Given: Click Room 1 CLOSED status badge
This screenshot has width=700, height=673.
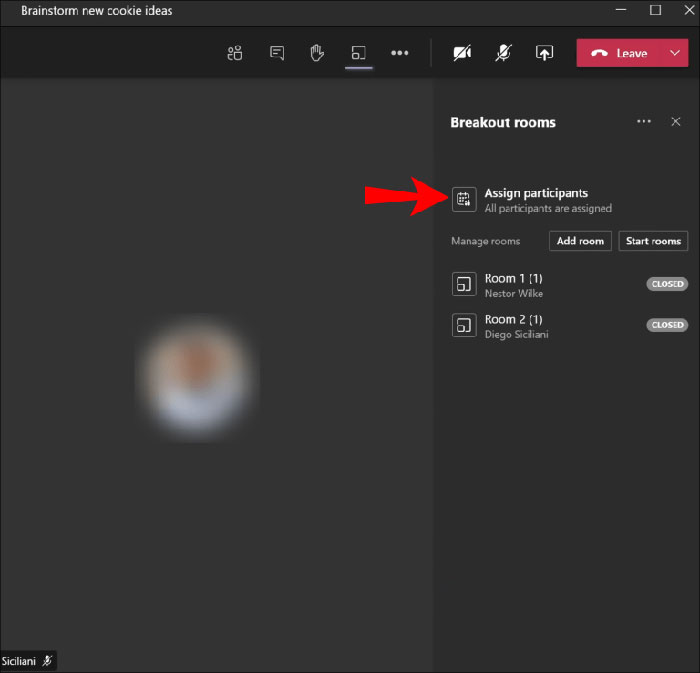Looking at the screenshot, I should tap(667, 284).
